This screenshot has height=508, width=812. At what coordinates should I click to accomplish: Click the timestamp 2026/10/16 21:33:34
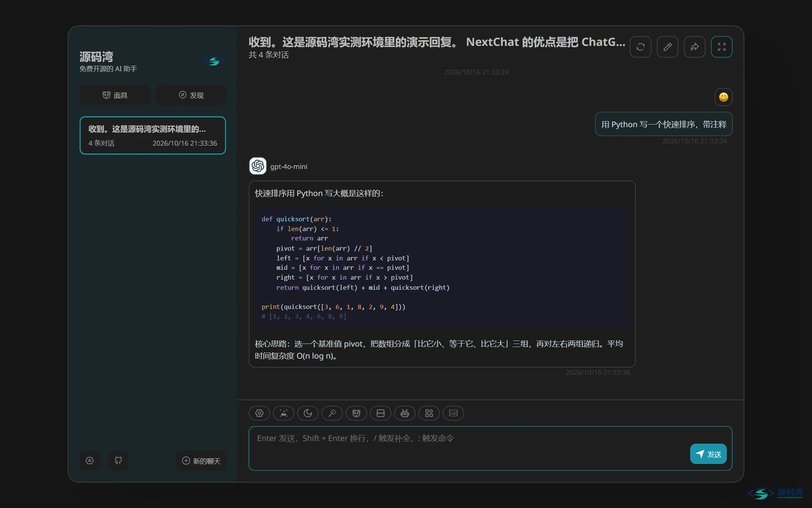(694, 141)
